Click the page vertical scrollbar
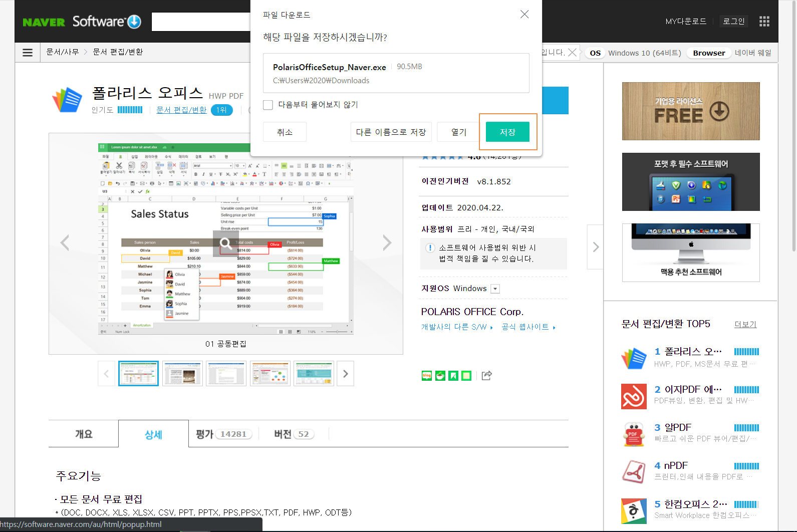 coord(794,125)
